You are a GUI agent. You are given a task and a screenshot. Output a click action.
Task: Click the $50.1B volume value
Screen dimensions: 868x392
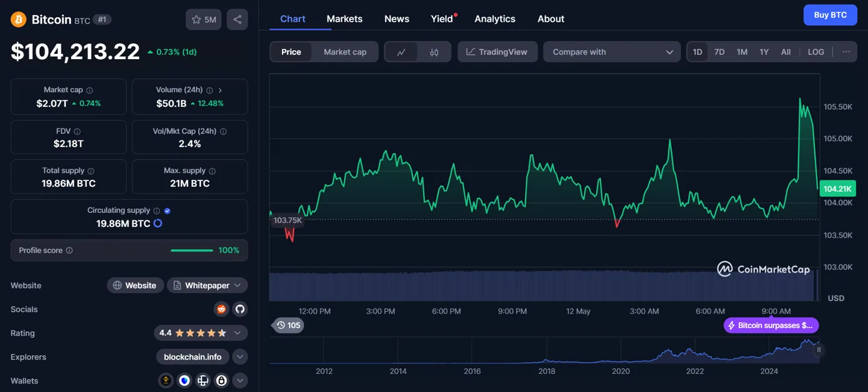point(171,103)
